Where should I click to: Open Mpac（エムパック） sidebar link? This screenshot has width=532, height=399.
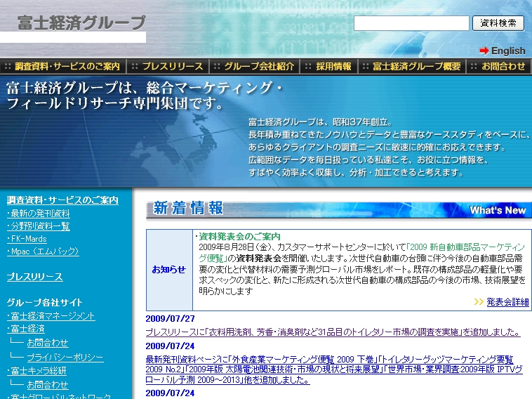coord(43,251)
